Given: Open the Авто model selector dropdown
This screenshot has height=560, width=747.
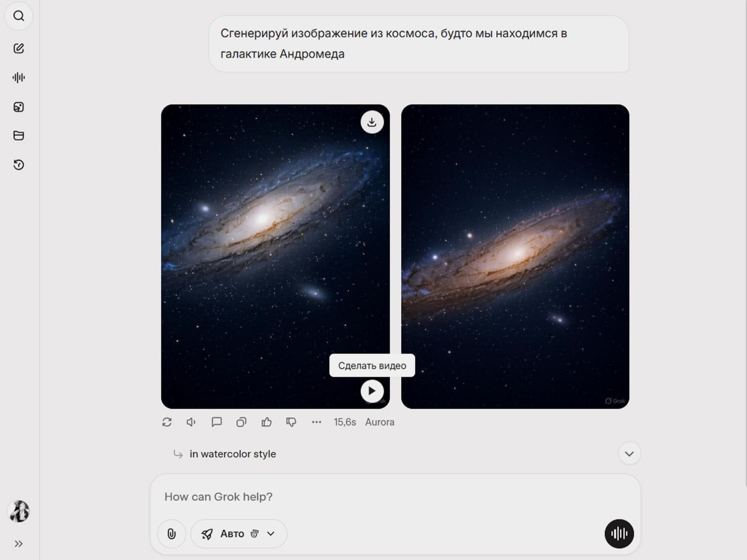Looking at the screenshot, I should pos(239,534).
